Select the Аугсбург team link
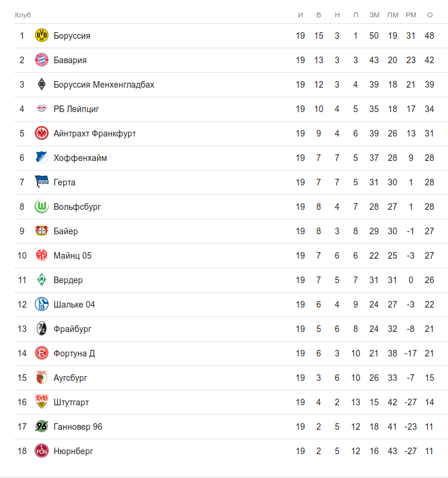Viewport: 448px width, 478px height. (x=70, y=378)
